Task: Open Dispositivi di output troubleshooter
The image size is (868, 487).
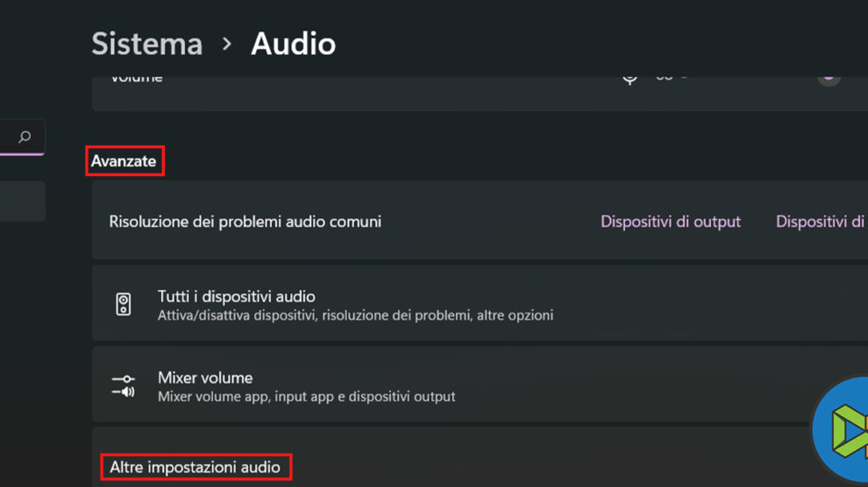Action: [x=670, y=222]
